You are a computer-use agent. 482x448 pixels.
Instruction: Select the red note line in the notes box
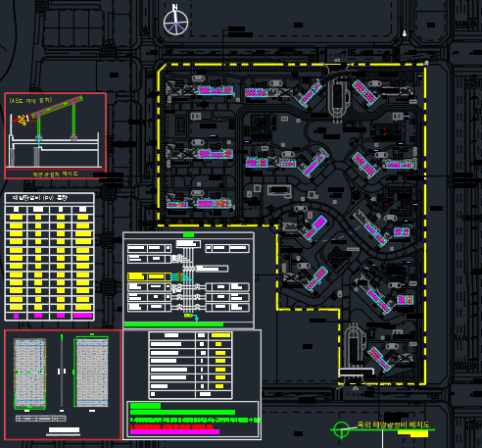(x=171, y=426)
